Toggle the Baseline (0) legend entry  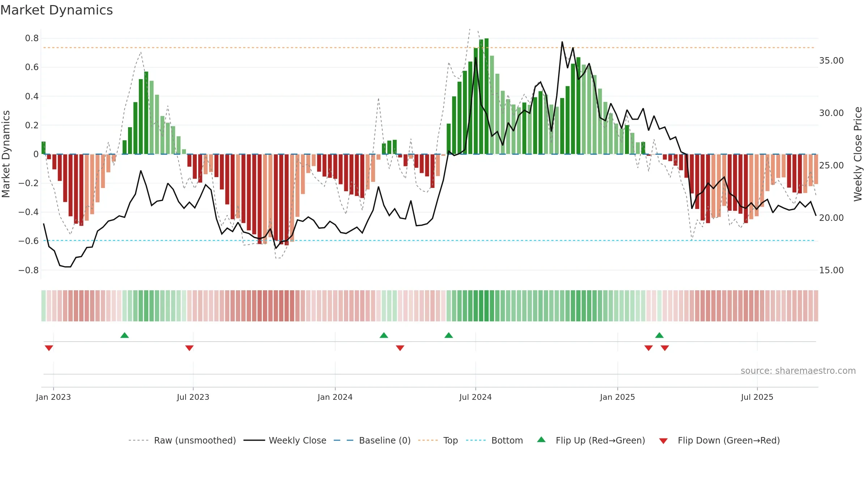[x=372, y=440]
